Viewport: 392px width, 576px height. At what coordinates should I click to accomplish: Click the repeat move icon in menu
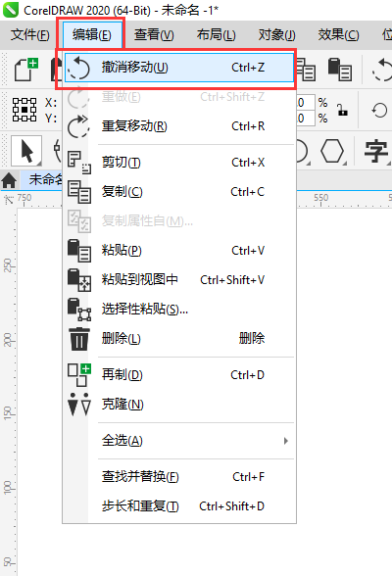pos(78,126)
